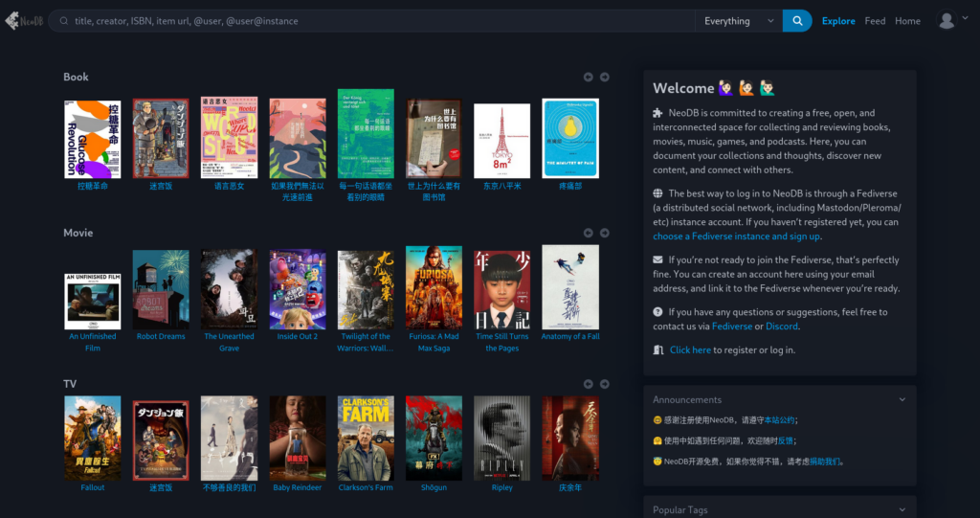
Task: Click the 每一句话语都坐着别的眼睛 book title
Action: tap(366, 191)
